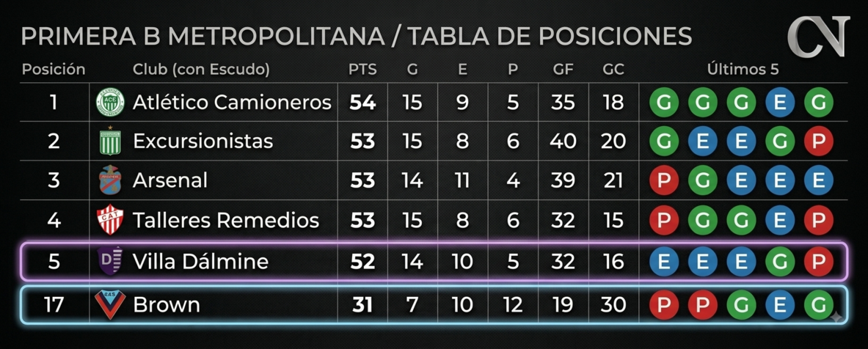Viewport: 868px width, 349px height.
Task: Click the Posición column header
Action: 54,70
